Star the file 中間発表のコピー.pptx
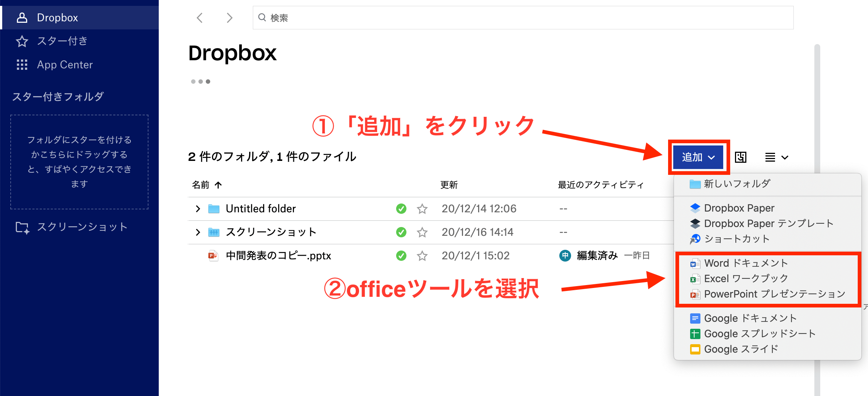Image resolution: width=868 pixels, height=396 pixels. pyautogui.click(x=422, y=256)
